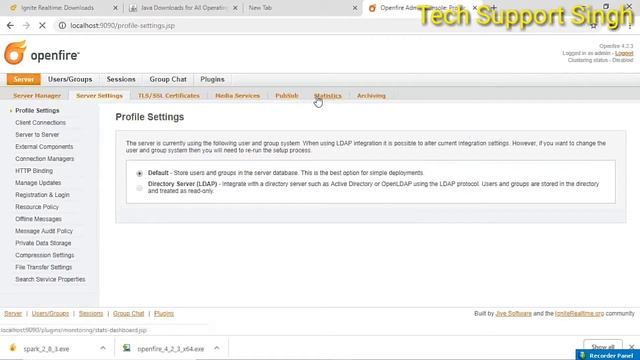Viewport: 640px width, 360px height.
Task: Stop page loading with the X button
Action: (42, 25)
